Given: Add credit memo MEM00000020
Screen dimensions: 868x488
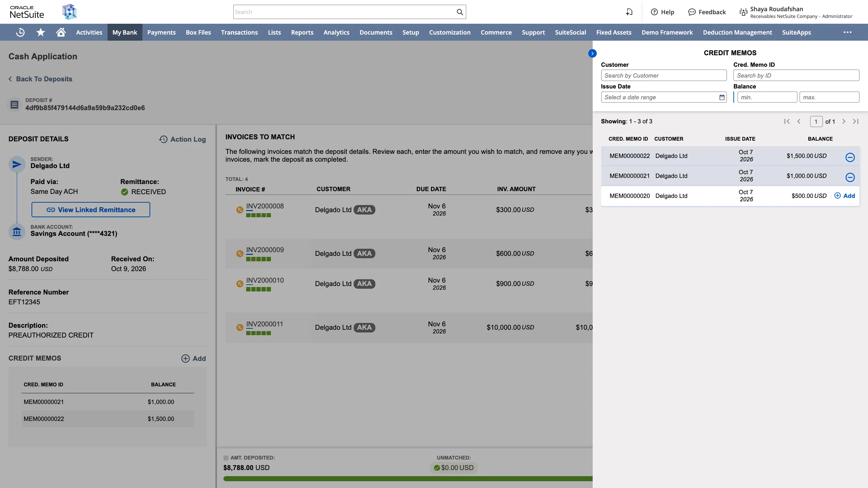Looking at the screenshot, I should click(x=845, y=196).
